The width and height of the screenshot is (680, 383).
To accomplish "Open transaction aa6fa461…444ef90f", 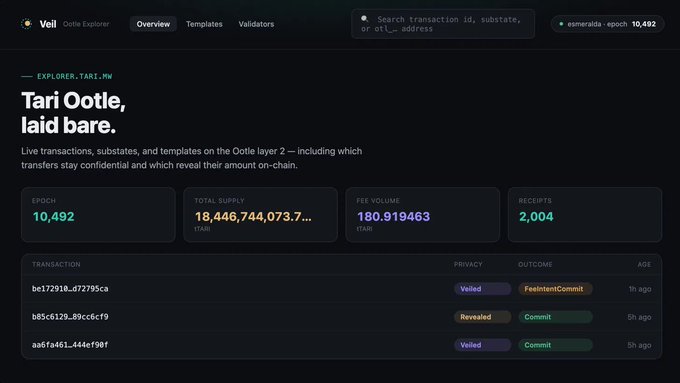I will (x=70, y=345).
